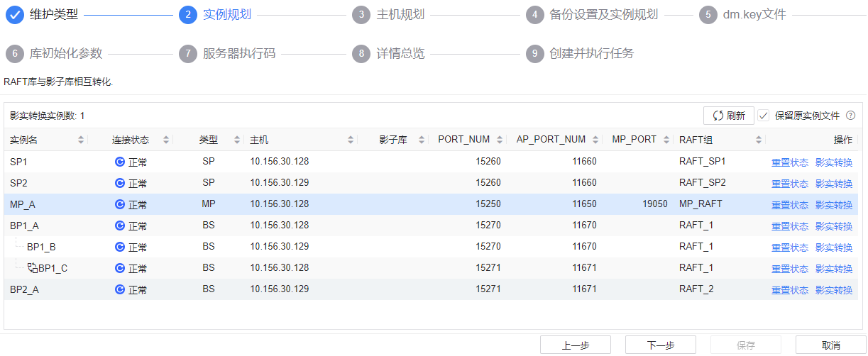Click 影实转换 for BP1_A

(x=834, y=226)
